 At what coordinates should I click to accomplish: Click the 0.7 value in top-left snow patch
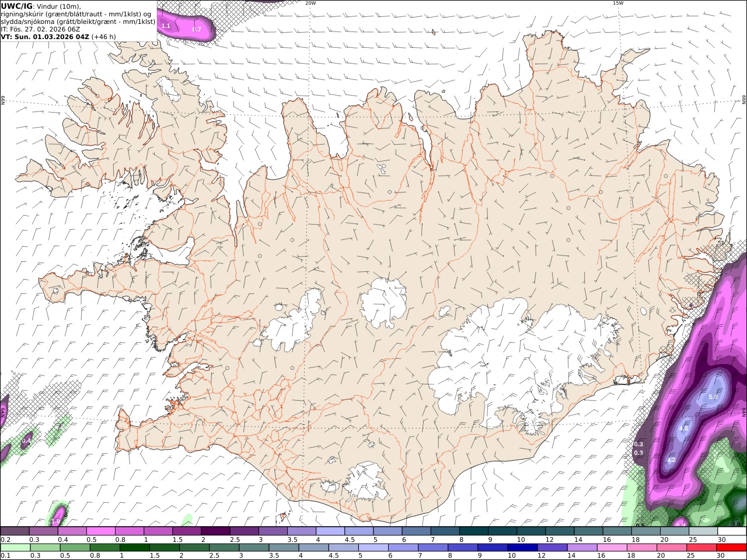(x=197, y=29)
